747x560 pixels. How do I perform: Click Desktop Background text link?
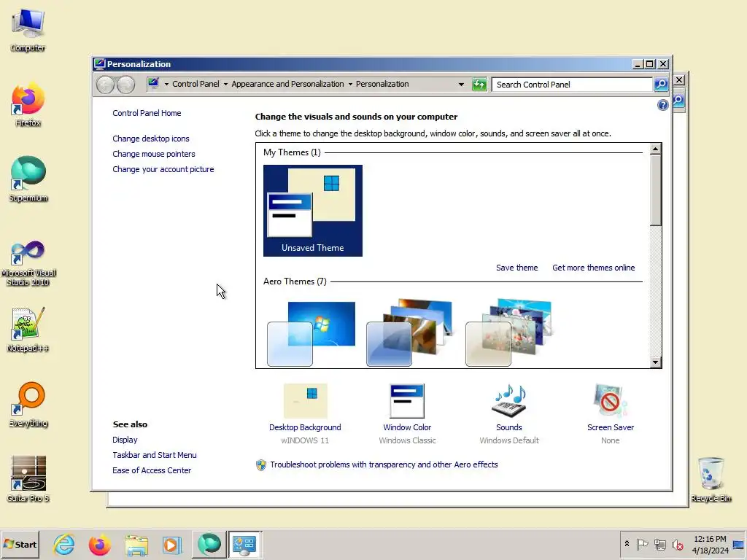(305, 427)
